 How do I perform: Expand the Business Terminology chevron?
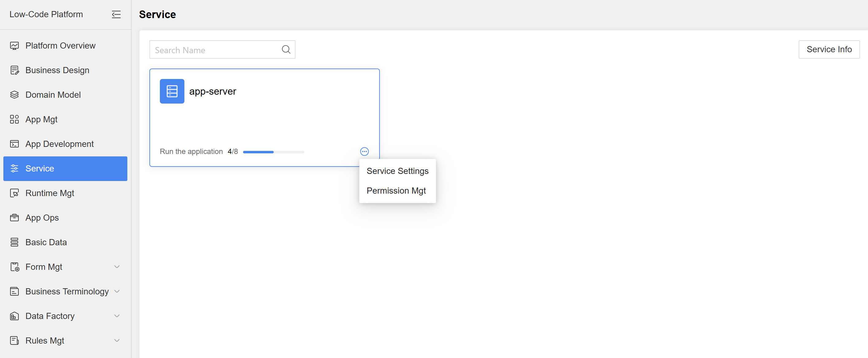click(x=117, y=291)
